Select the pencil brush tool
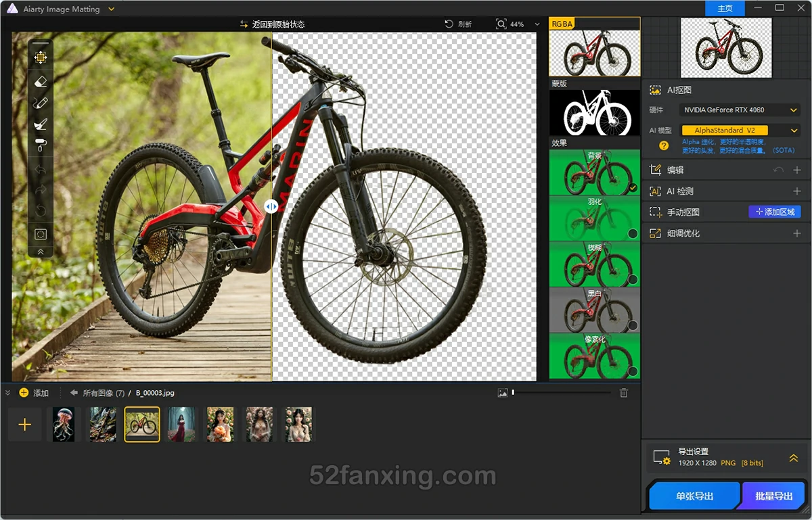Viewport: 812px width, 520px height. [41, 103]
